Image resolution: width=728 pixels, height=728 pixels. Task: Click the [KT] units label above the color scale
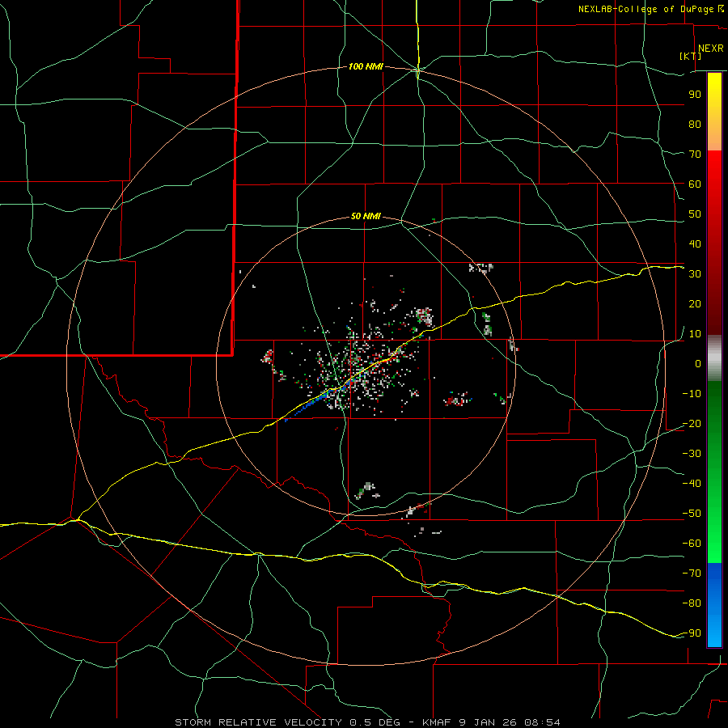(x=691, y=56)
